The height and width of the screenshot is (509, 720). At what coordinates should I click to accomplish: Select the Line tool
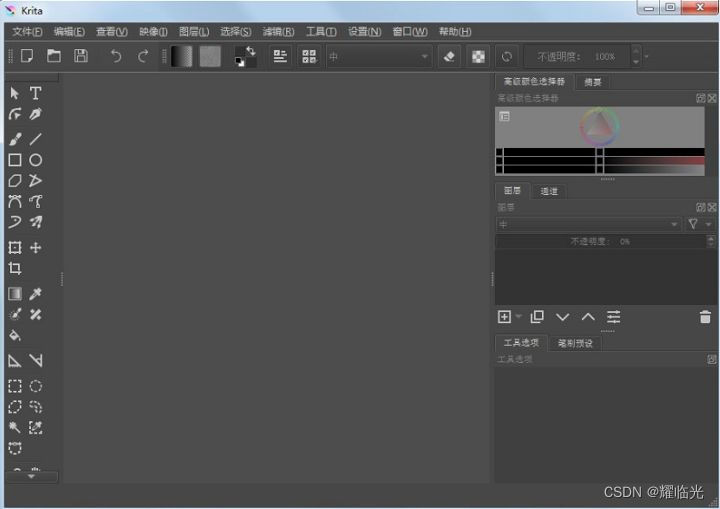point(35,139)
